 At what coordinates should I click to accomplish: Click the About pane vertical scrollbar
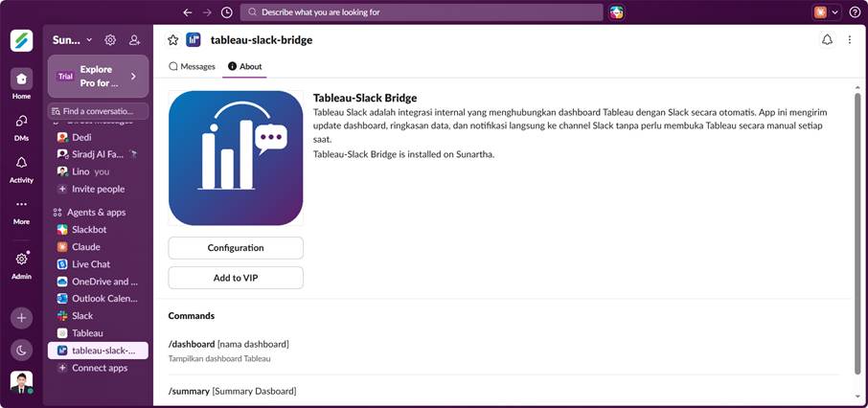pyautogui.click(x=857, y=233)
